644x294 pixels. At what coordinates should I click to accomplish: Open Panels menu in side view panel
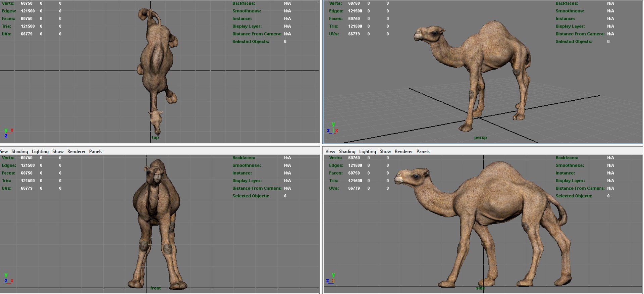pos(423,152)
